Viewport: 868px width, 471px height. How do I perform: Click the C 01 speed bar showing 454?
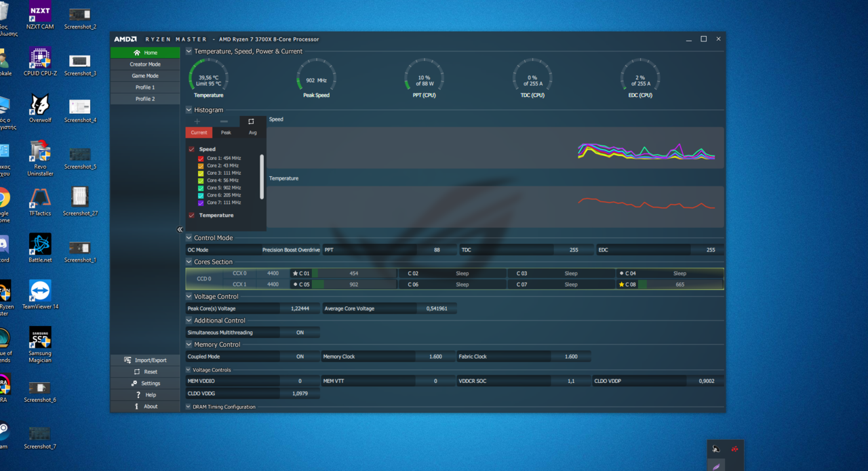pos(353,274)
